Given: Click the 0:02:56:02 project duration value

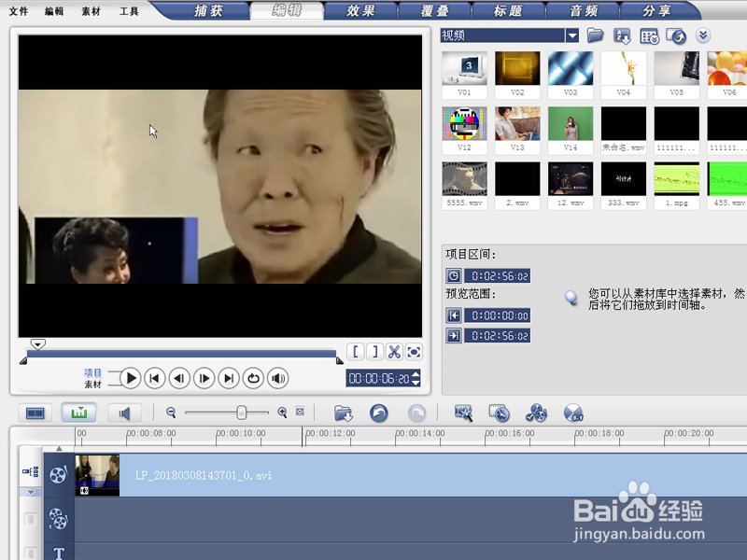Looking at the screenshot, I should pos(500,275).
